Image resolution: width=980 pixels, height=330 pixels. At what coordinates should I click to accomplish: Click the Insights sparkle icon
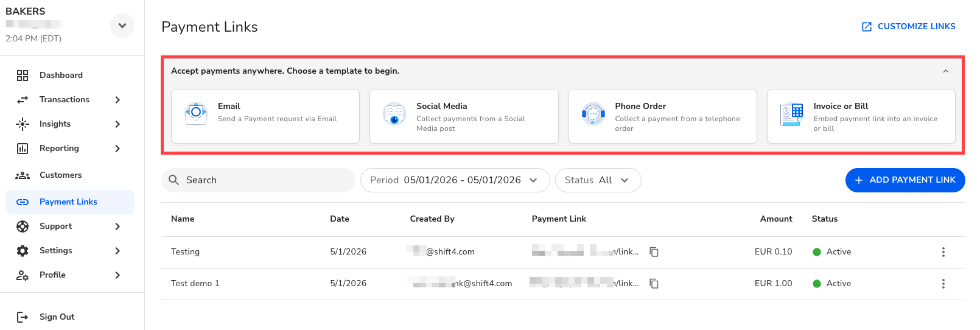[x=23, y=124]
